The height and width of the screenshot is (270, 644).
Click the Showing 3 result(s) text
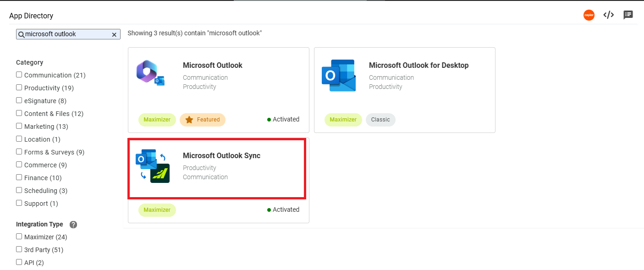tap(195, 33)
